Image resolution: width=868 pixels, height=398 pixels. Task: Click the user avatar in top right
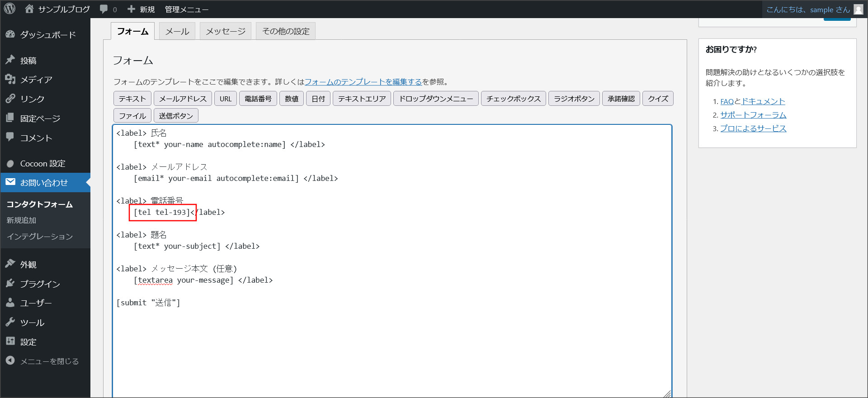click(858, 9)
